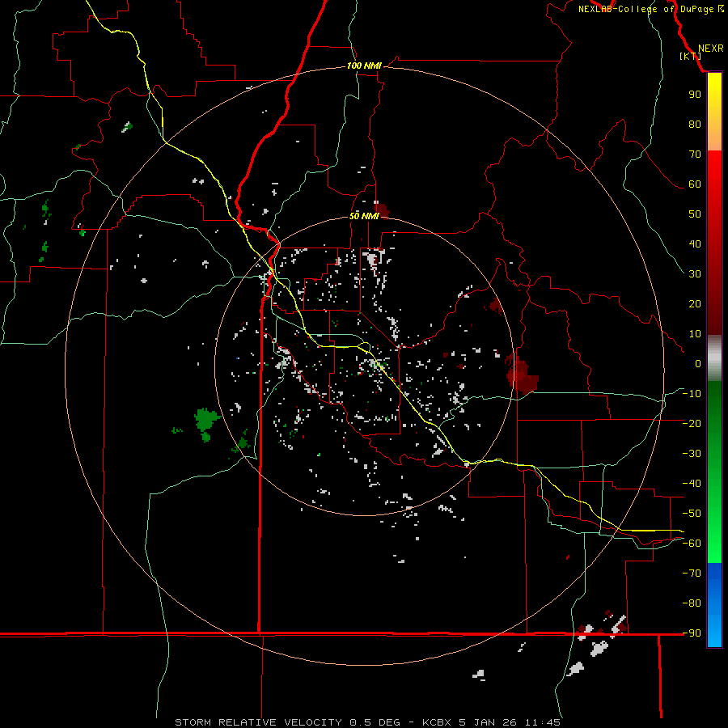Click the positive 80 scale value

(x=695, y=125)
